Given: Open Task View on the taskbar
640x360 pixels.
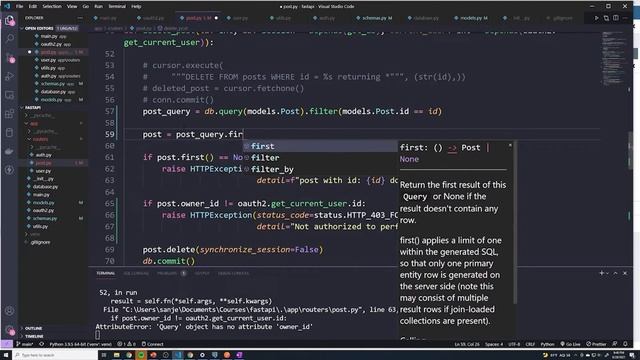Looking at the screenshot, I should [x=104, y=355].
